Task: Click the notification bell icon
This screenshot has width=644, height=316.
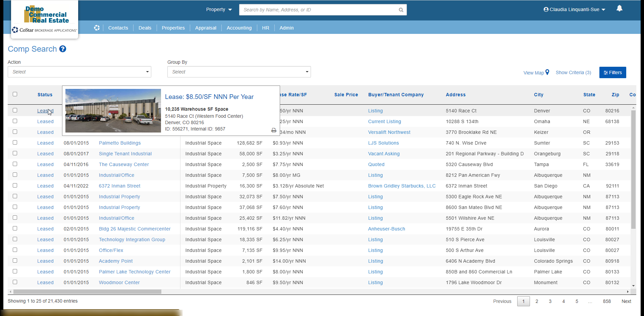Action: 619,9
